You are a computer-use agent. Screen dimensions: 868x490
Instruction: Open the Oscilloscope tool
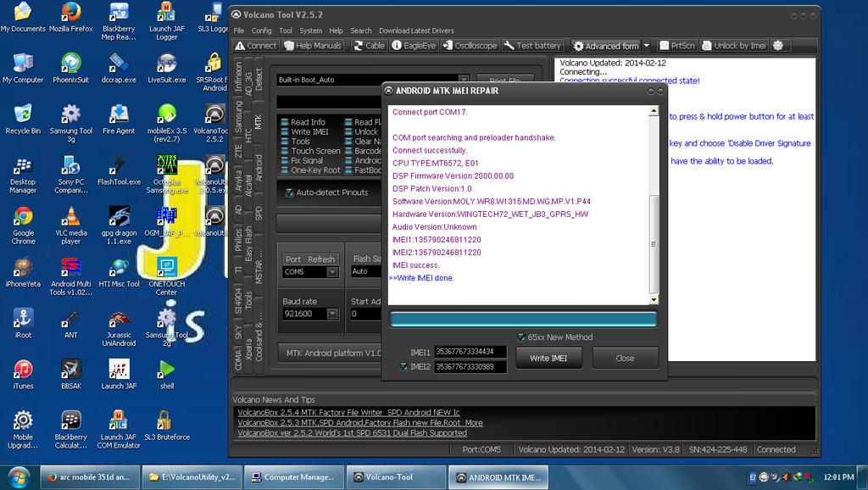[x=470, y=46]
